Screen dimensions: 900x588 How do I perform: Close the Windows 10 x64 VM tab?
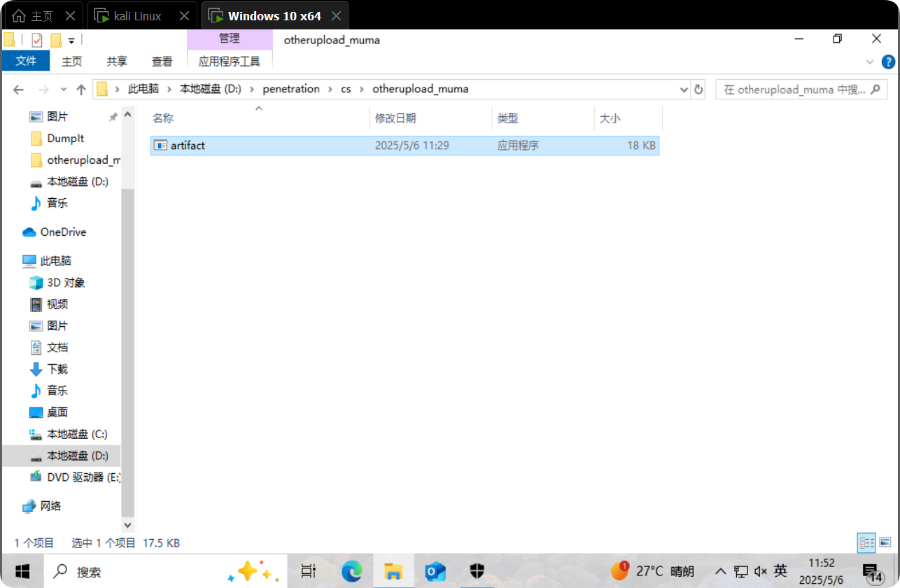pyautogui.click(x=336, y=16)
